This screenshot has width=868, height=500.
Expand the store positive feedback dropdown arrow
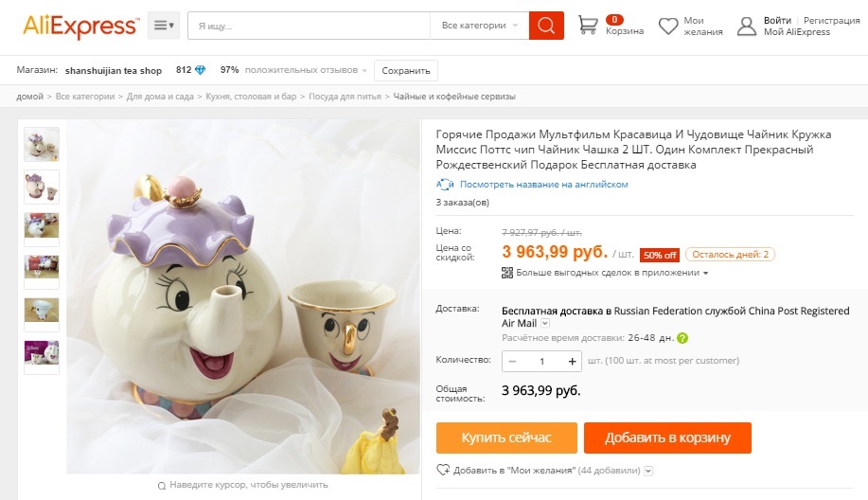(363, 70)
